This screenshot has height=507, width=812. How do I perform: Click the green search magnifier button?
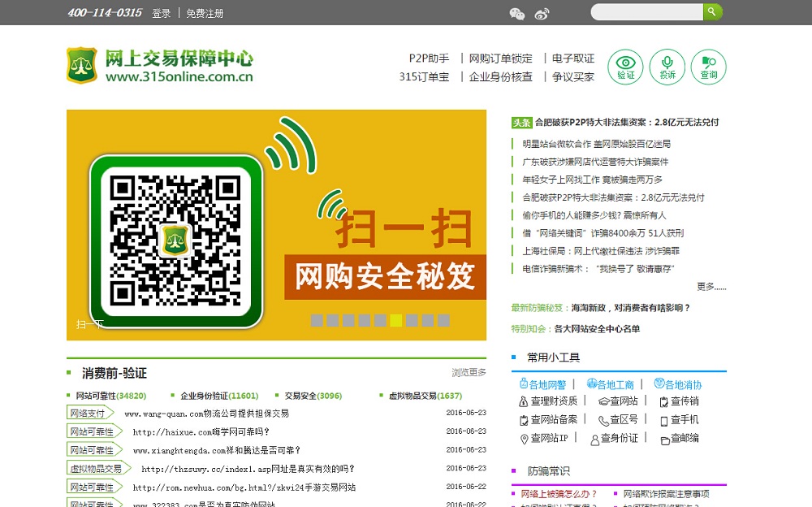click(712, 12)
